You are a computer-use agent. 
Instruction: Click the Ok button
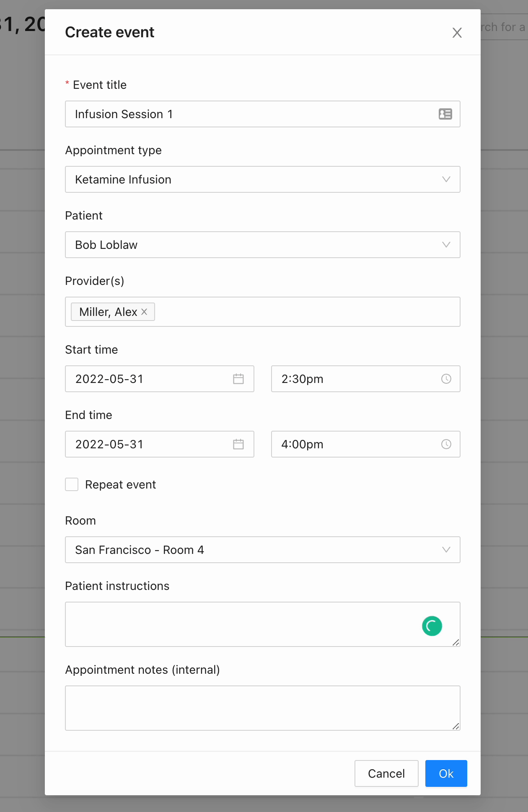(x=446, y=773)
